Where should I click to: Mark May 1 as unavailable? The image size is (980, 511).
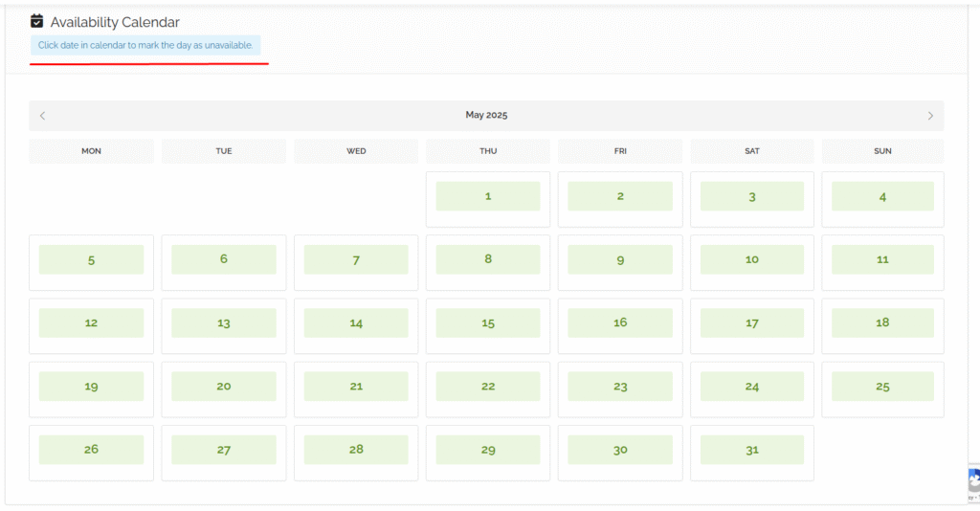coord(487,196)
